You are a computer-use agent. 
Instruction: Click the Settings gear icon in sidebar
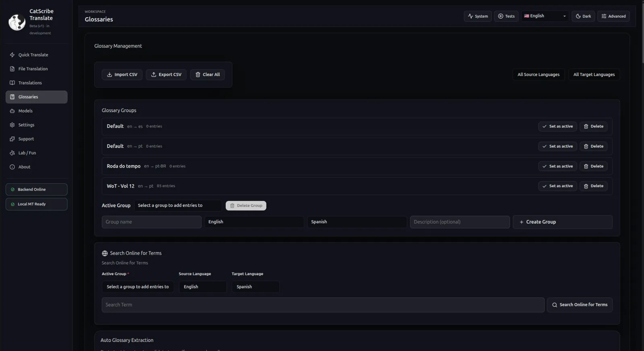click(12, 125)
